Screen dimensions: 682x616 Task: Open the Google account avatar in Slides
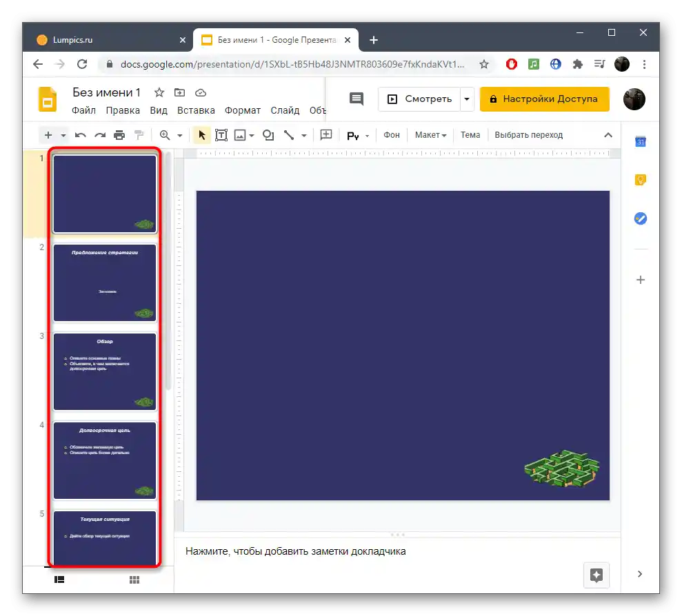click(x=634, y=99)
